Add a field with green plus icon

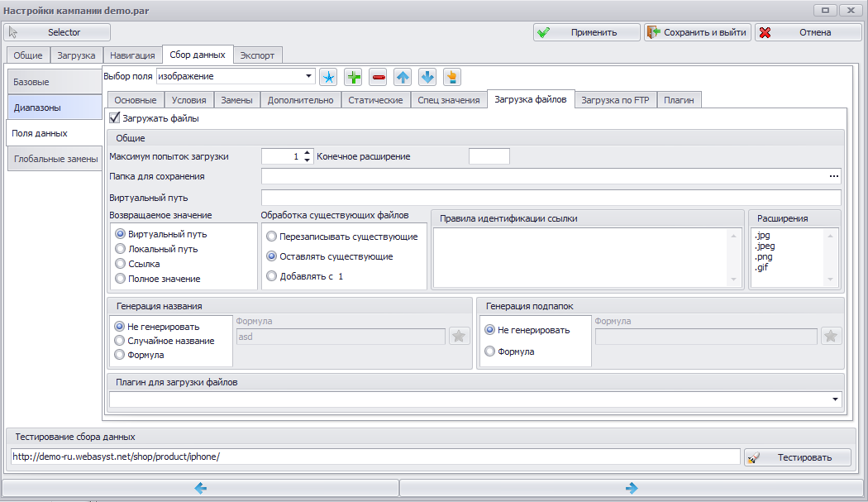(353, 77)
